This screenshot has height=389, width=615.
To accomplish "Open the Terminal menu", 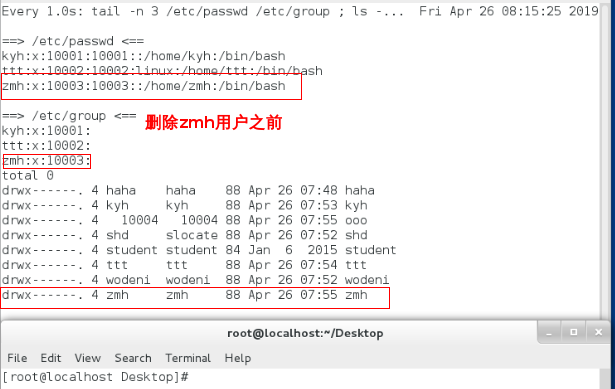I will 188,358.
